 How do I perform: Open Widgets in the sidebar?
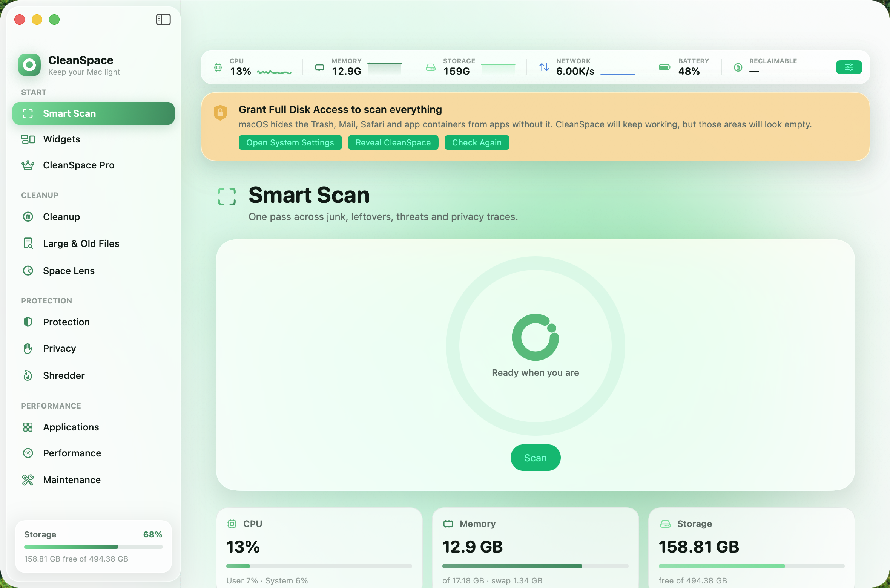pos(94,139)
